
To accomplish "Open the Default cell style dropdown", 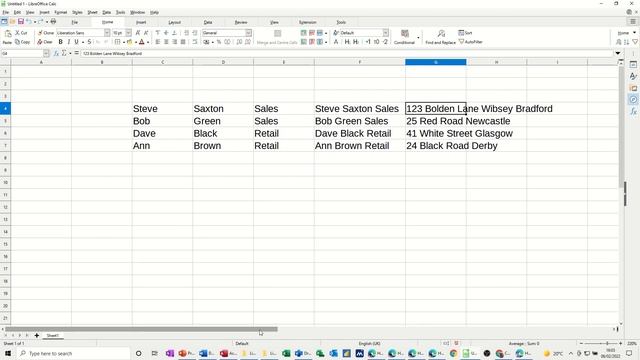I will pos(385,33).
